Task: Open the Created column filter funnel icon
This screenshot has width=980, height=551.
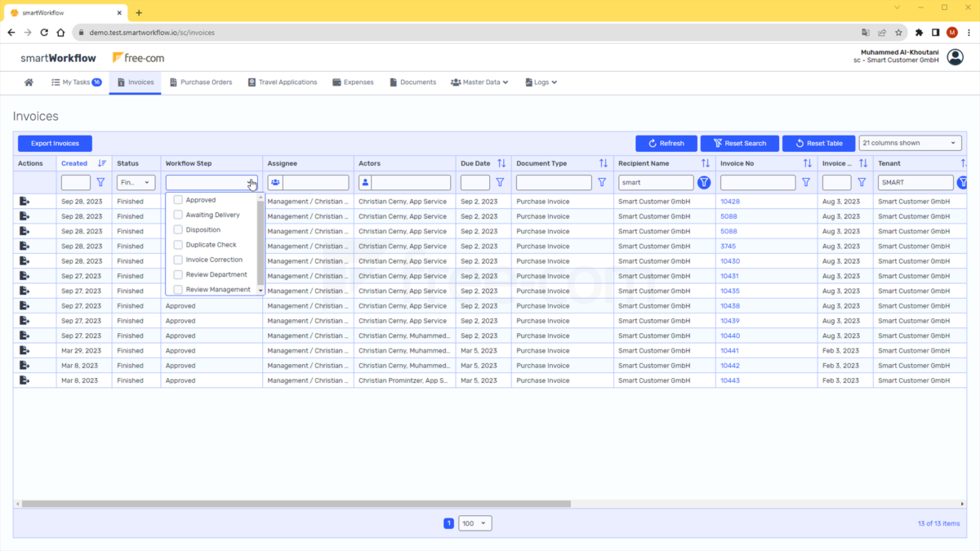Action: 100,182
